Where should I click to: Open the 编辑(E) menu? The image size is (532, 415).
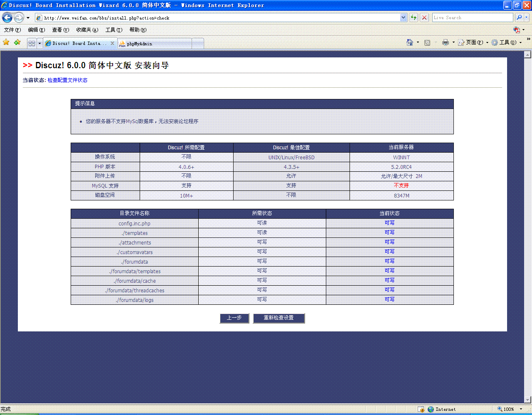click(x=37, y=30)
